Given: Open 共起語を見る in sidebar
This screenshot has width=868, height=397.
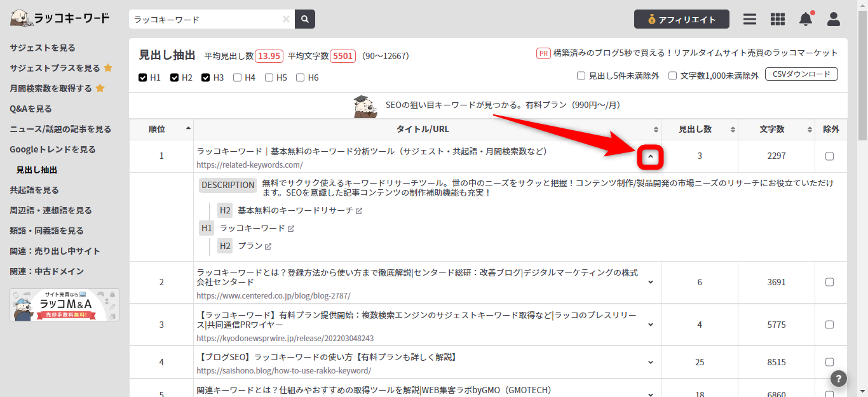Looking at the screenshot, I should 34,190.
